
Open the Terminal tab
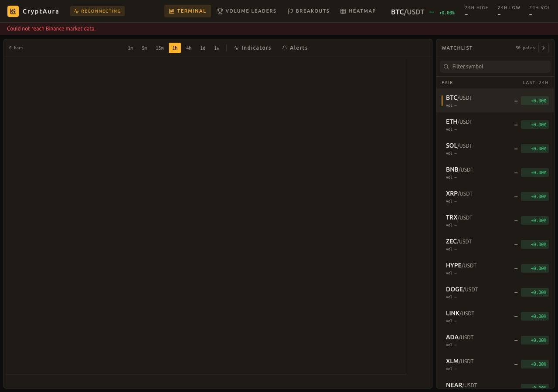click(x=187, y=11)
